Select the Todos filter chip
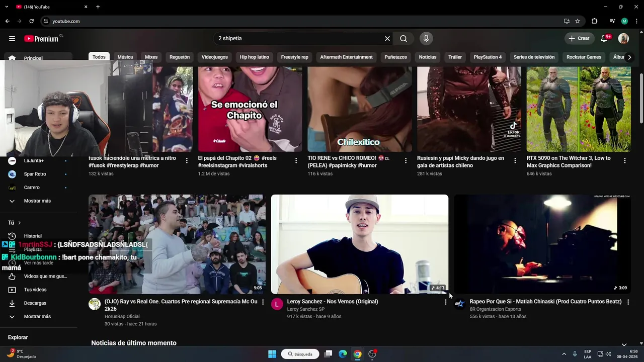The image size is (644, 362). pyautogui.click(x=99, y=57)
